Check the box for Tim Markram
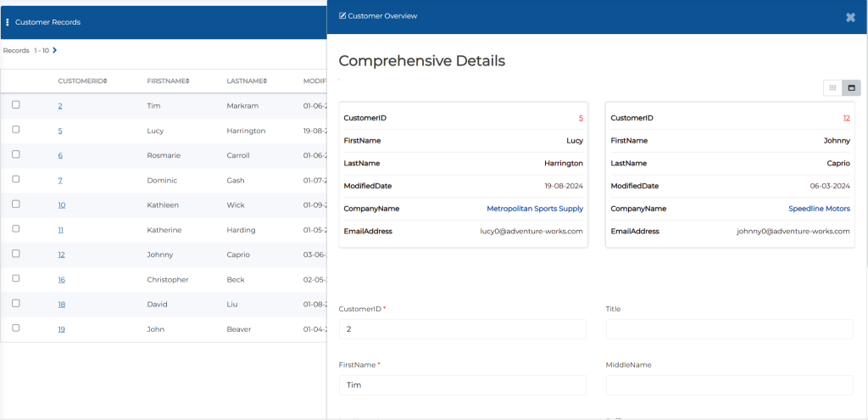The height and width of the screenshot is (420, 868). [x=16, y=104]
